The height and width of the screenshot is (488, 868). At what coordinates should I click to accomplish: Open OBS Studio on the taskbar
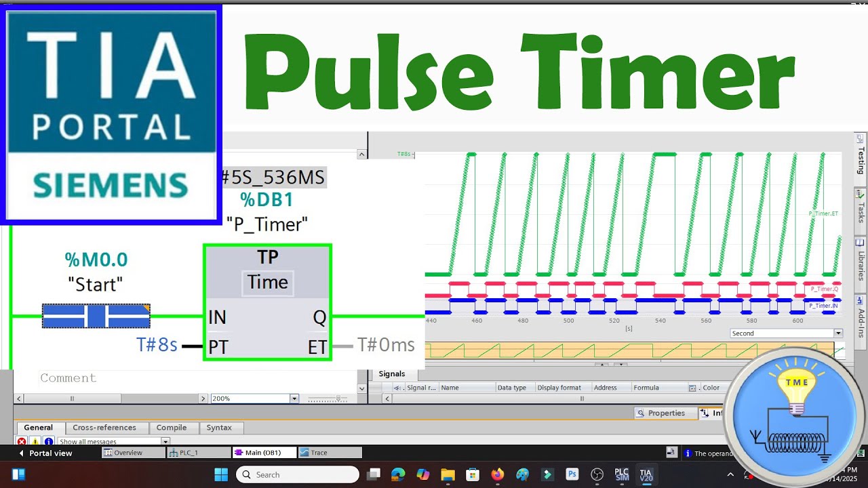(x=597, y=474)
